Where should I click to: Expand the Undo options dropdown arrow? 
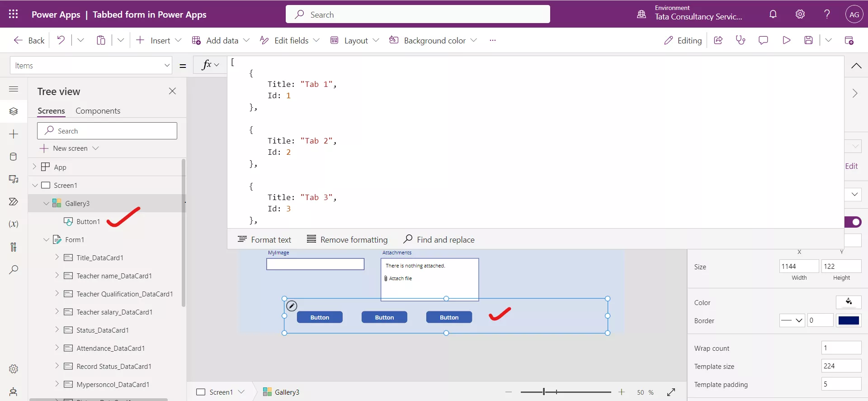click(80, 40)
